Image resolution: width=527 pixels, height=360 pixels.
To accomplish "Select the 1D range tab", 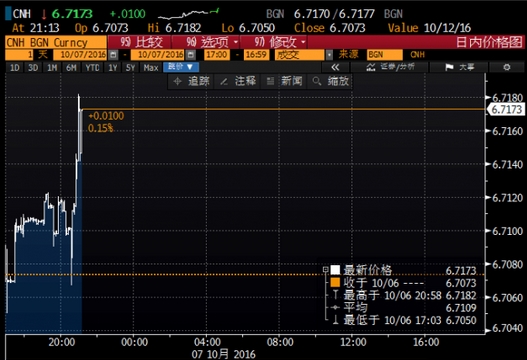I will (x=14, y=68).
